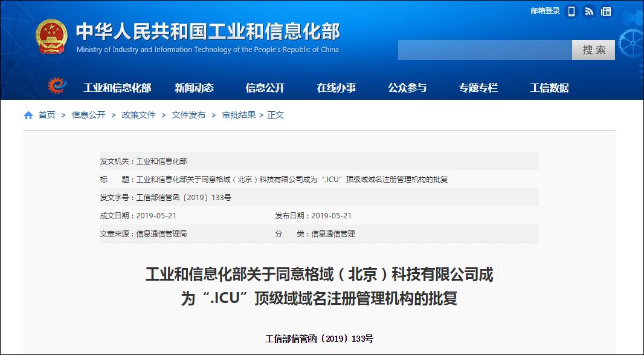Open the 公众参与 nav menu
644x355 pixels.
tap(407, 88)
